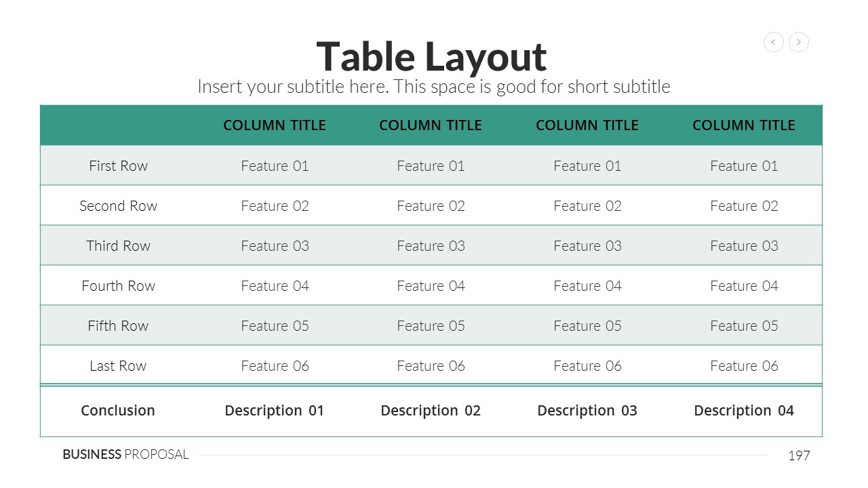
Task: Select the Third Row label cell
Action: coord(118,246)
